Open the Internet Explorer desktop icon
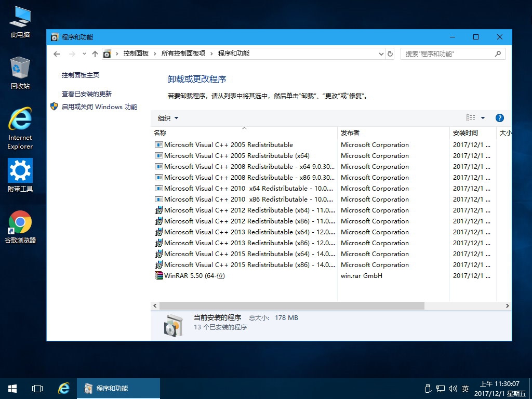The image size is (532, 399). click(x=20, y=128)
